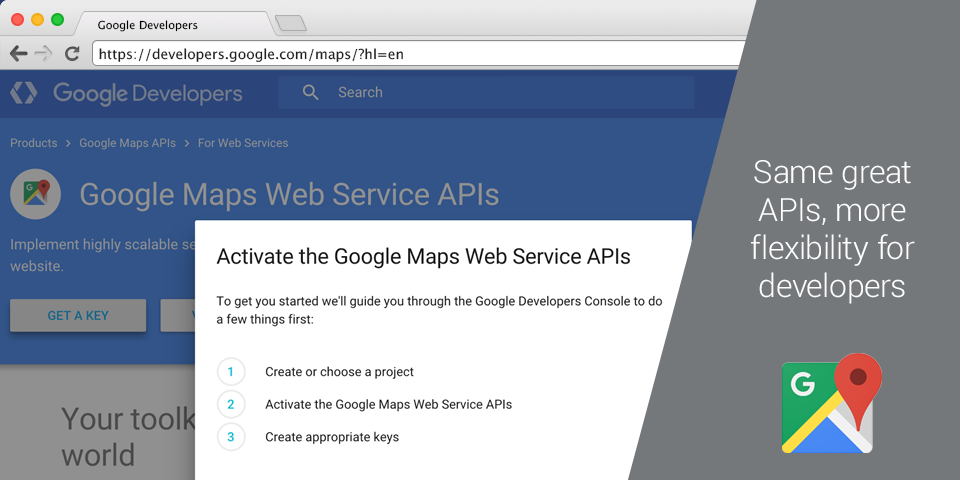Go back with browser back arrow
The height and width of the screenshot is (480, 960).
[19, 54]
